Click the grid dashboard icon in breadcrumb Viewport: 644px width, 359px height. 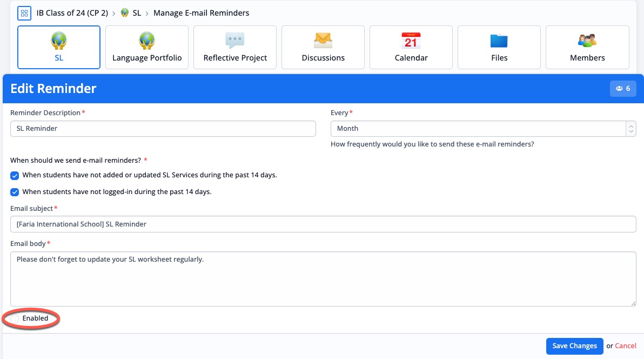pos(24,13)
